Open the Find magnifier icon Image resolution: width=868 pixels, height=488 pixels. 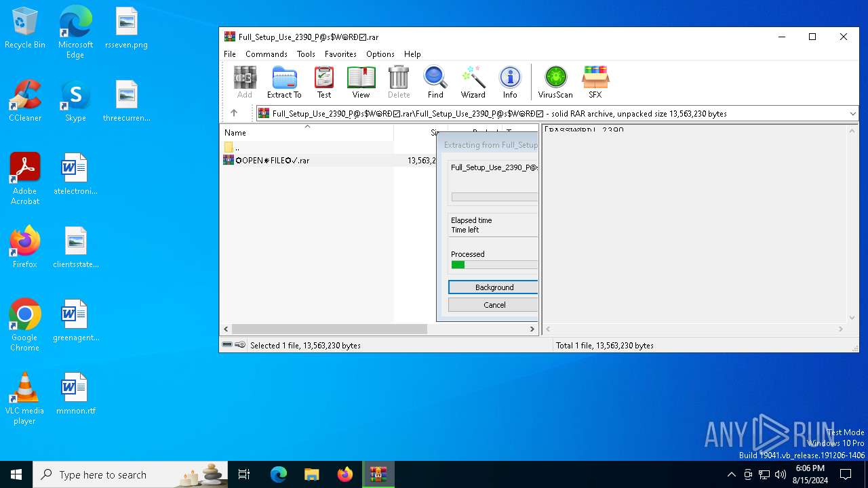[x=435, y=83]
